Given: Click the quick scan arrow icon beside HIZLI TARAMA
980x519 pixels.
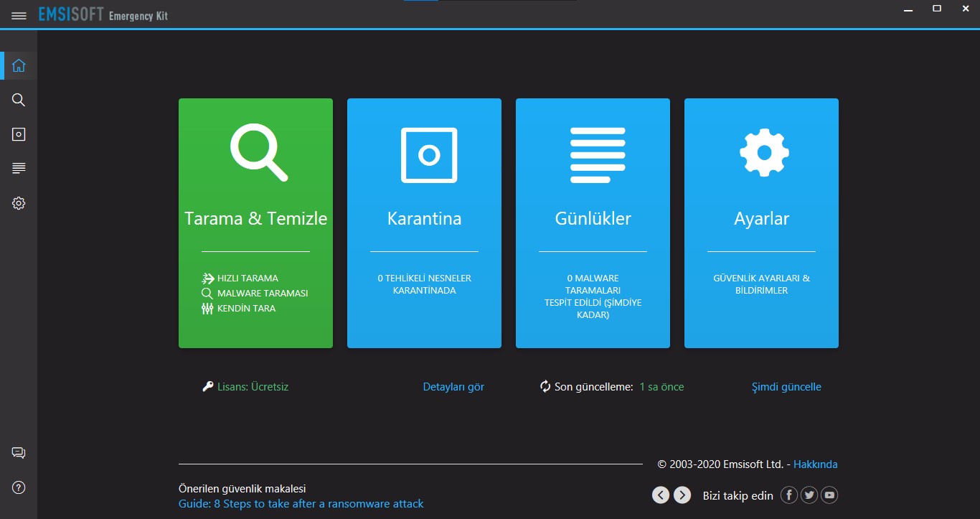Looking at the screenshot, I should (x=207, y=279).
